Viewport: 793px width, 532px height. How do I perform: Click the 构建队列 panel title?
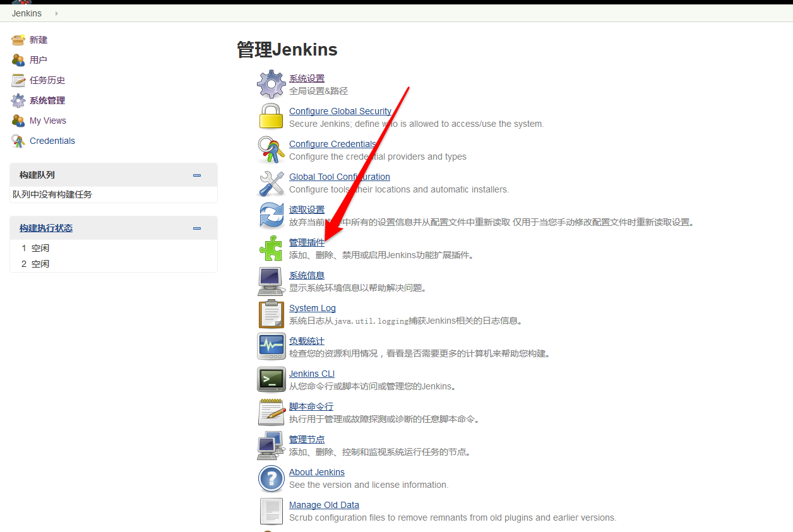(37, 175)
